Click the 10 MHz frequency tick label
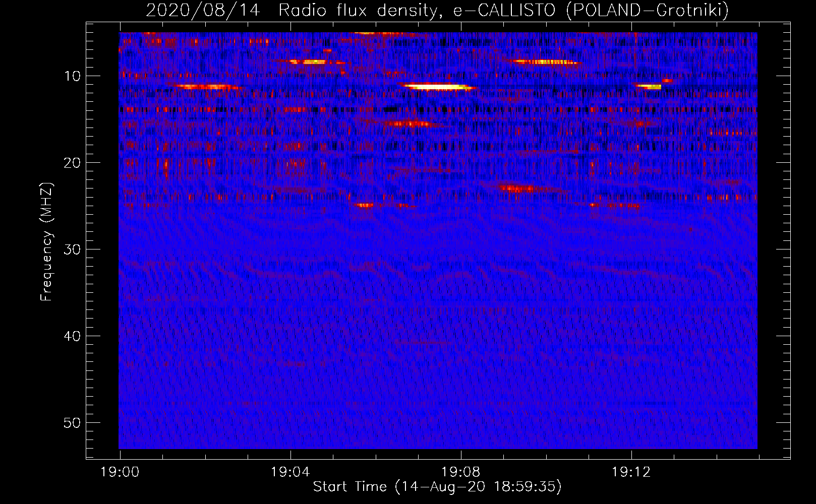Screen dimensions: 816x504 pyautogui.click(x=73, y=76)
